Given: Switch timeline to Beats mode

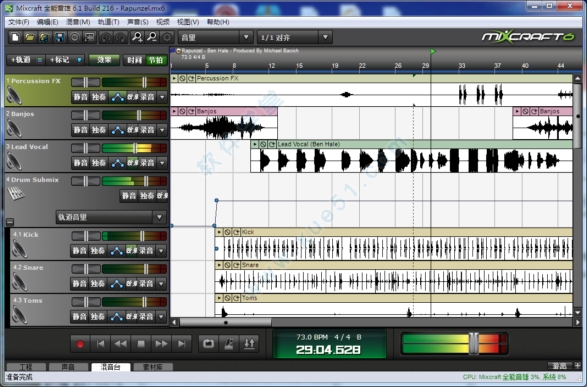Looking at the screenshot, I should pos(155,60).
